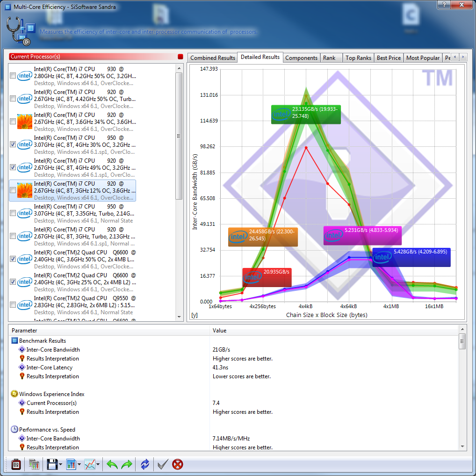Click the line graph type icon
This screenshot has height=476, width=476.
coord(90,464)
